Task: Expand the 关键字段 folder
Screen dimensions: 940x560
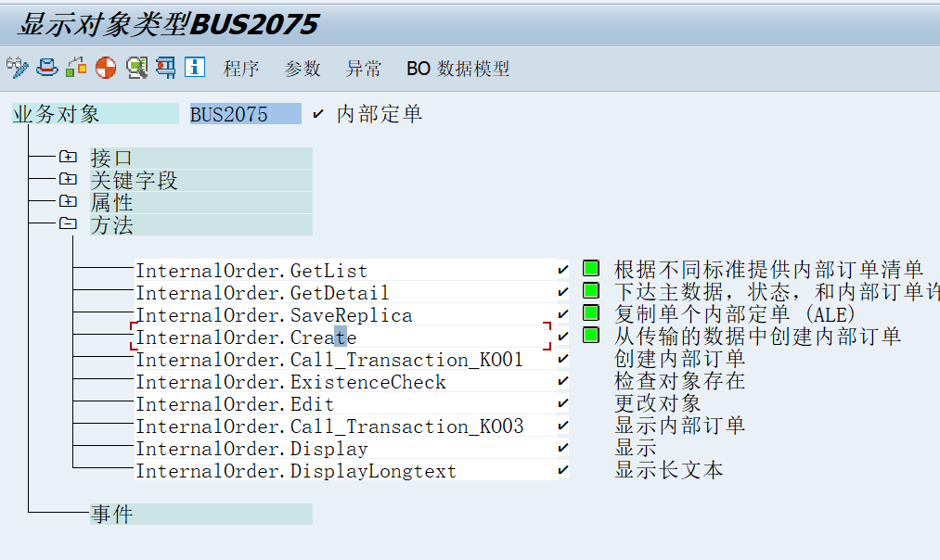Action: pyautogui.click(x=68, y=179)
